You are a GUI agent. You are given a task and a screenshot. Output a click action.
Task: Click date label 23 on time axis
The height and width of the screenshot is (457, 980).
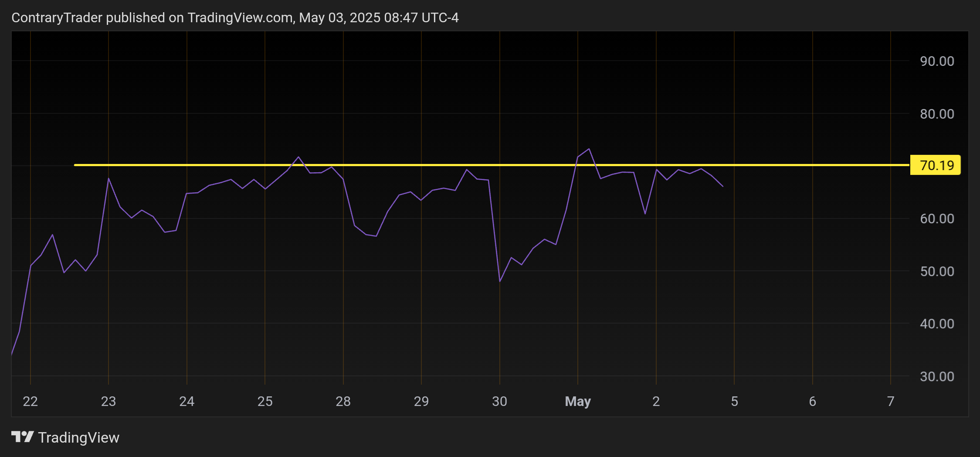click(109, 401)
